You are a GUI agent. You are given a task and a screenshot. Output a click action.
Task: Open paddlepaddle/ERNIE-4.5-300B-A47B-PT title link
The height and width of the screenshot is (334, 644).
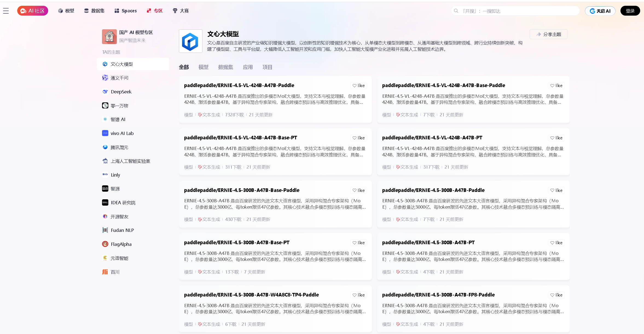pyautogui.click(x=428, y=243)
